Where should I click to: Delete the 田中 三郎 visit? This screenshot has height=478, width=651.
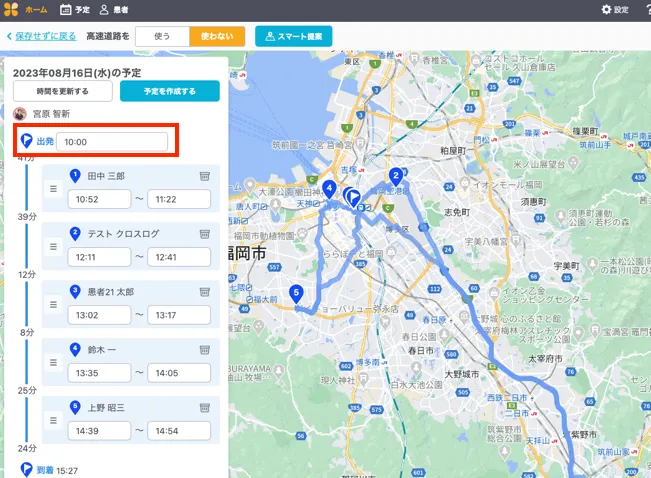[205, 176]
